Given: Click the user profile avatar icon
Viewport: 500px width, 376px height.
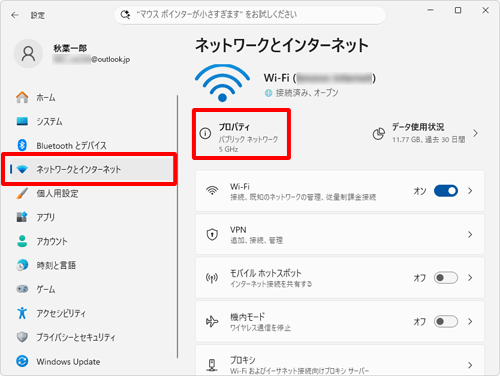Looking at the screenshot, I should pos(28,53).
